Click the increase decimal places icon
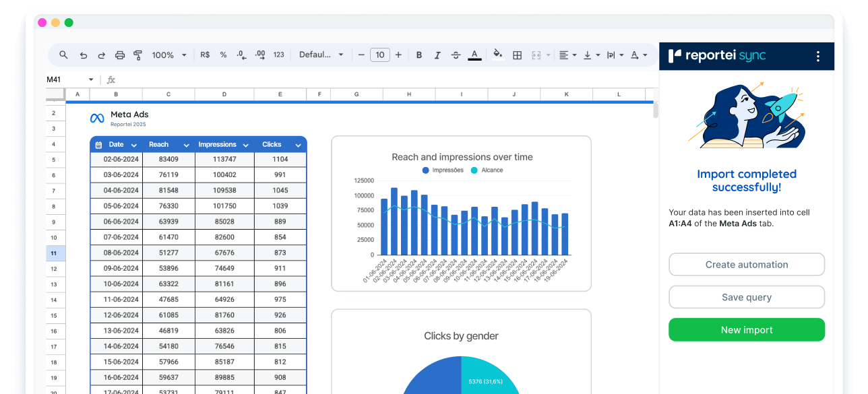This screenshot has width=868, height=394. [260, 55]
